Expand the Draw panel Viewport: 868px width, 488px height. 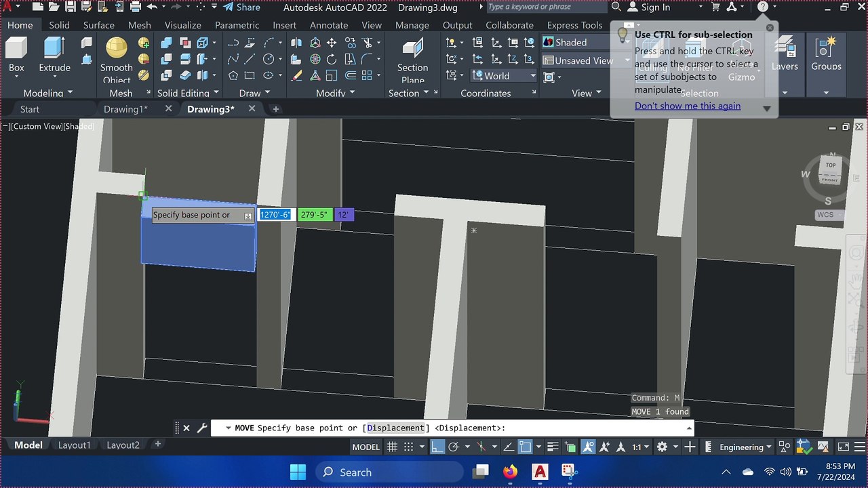pyautogui.click(x=254, y=93)
